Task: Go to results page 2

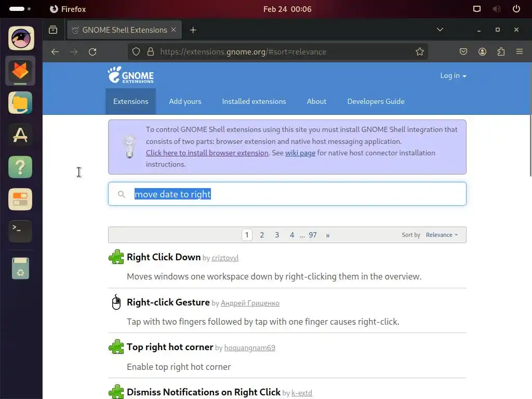Action: (262, 235)
